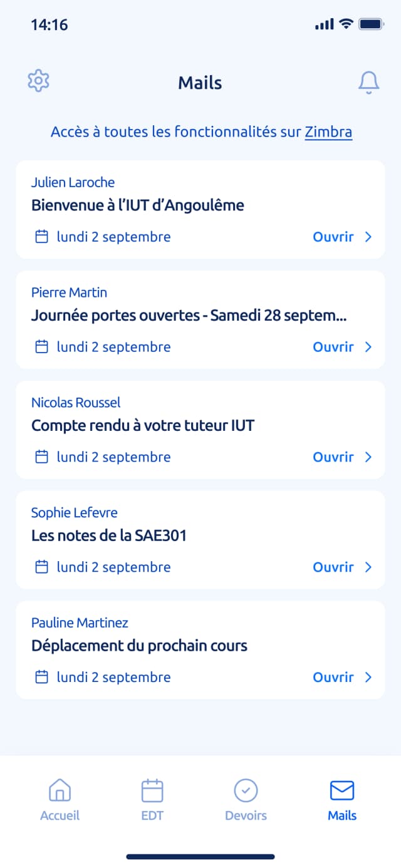Expand chevron on Journée portes ouvertes mail

368,347
